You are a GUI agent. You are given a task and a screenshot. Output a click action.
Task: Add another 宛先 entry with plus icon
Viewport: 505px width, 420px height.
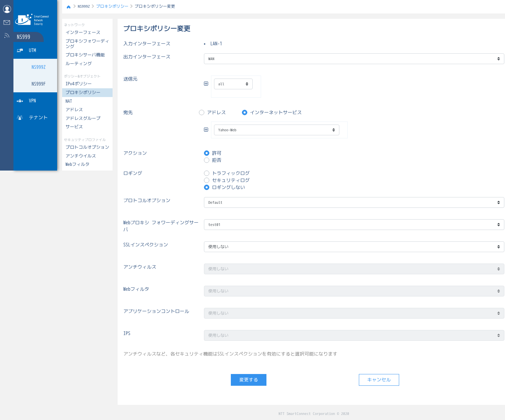click(x=206, y=130)
